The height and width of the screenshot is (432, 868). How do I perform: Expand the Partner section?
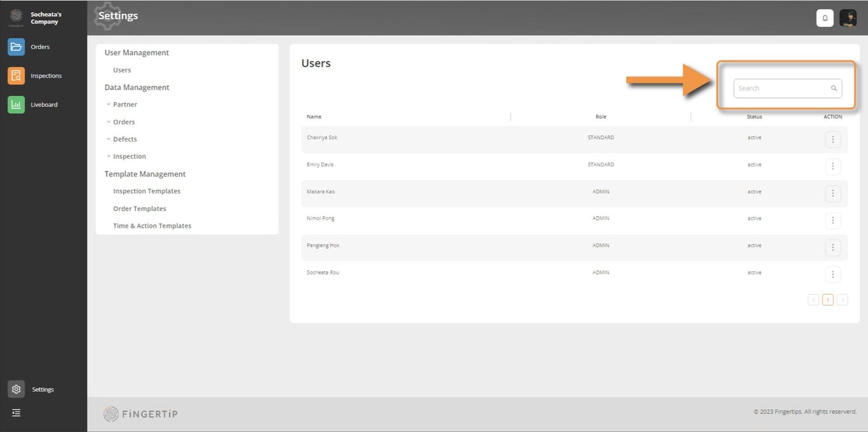click(121, 104)
